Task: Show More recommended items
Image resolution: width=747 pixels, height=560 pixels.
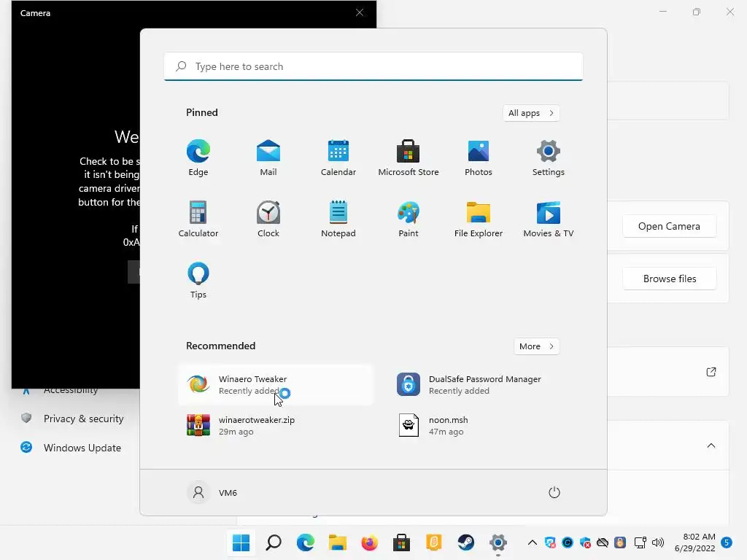Action: point(536,346)
